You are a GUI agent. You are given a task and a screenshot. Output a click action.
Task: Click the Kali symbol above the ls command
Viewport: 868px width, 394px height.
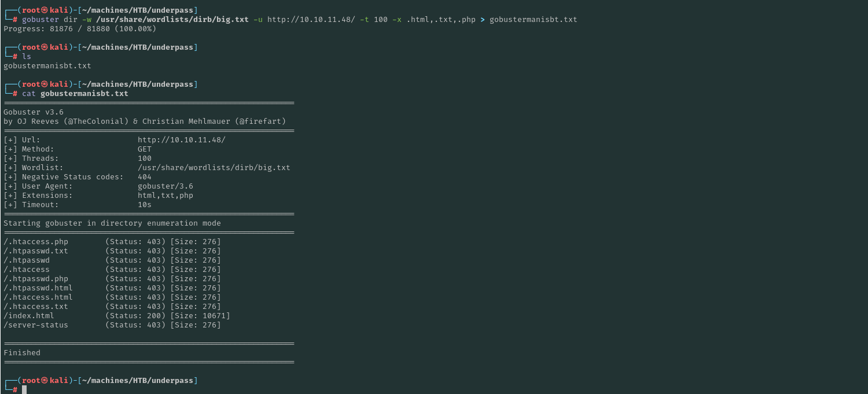(x=45, y=47)
